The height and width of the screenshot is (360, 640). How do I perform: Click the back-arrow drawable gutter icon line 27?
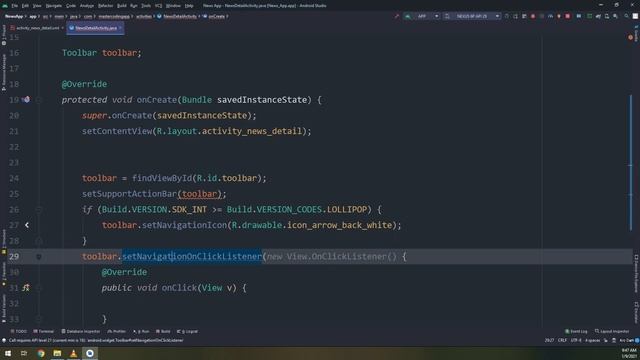[27, 225]
